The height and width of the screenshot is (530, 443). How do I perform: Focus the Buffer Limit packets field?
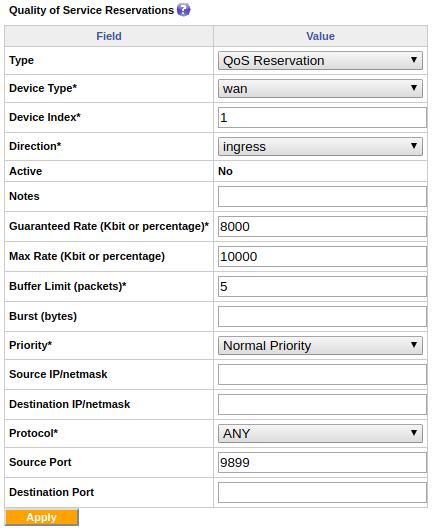[x=322, y=287]
